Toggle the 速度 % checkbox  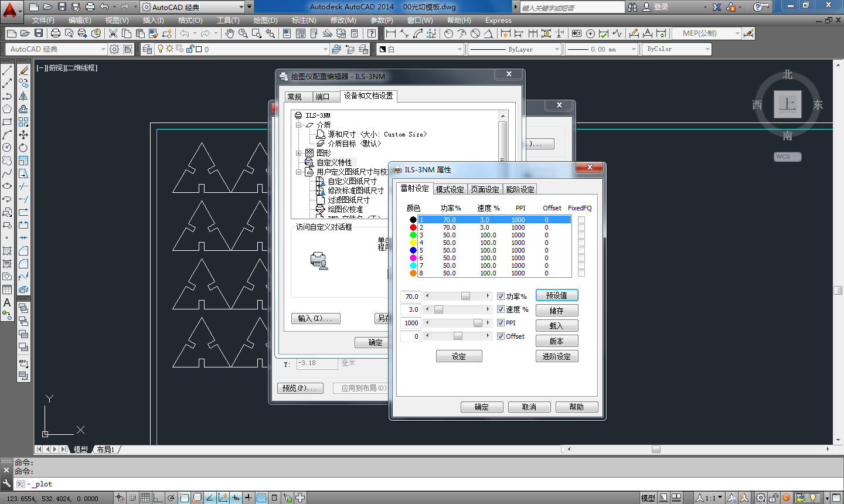(501, 309)
